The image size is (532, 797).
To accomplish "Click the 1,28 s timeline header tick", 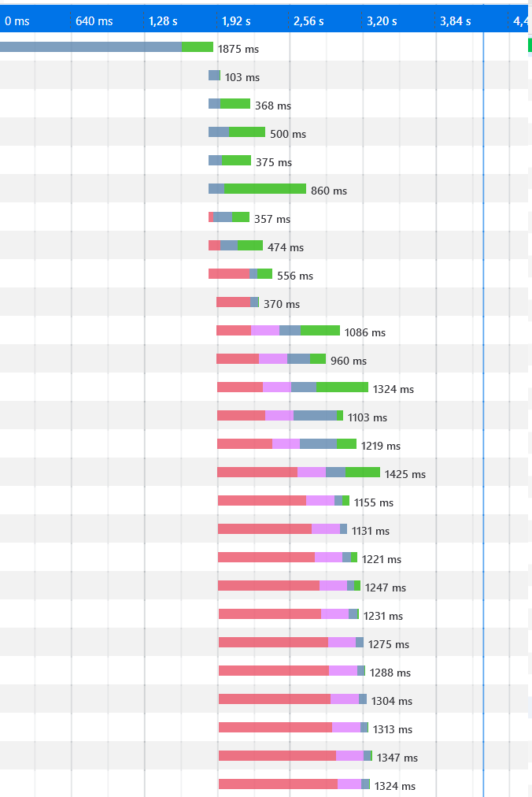I will (163, 21).
